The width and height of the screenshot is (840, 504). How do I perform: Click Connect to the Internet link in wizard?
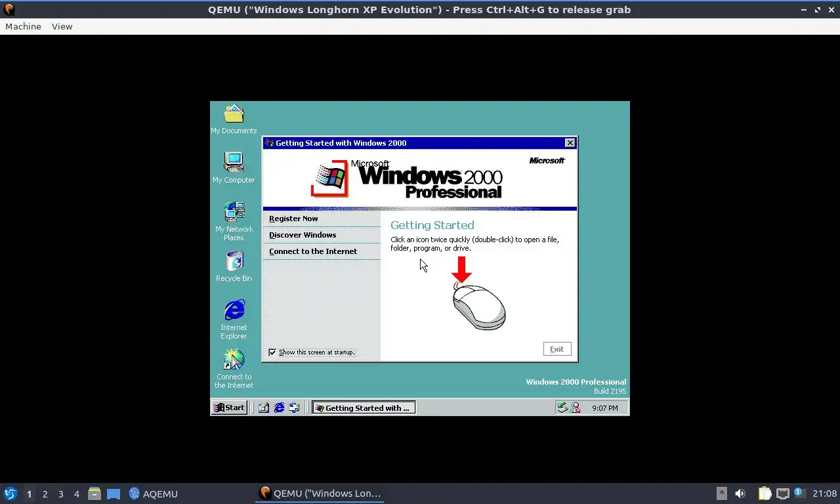point(313,251)
